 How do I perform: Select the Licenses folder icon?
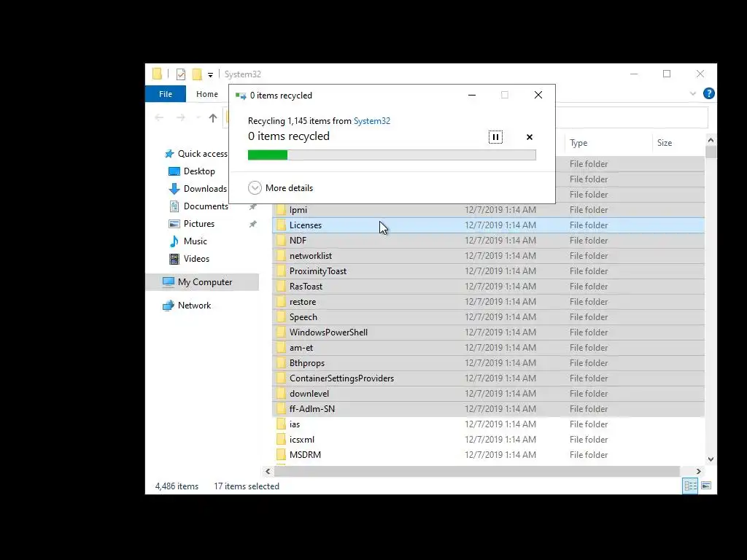(x=281, y=225)
